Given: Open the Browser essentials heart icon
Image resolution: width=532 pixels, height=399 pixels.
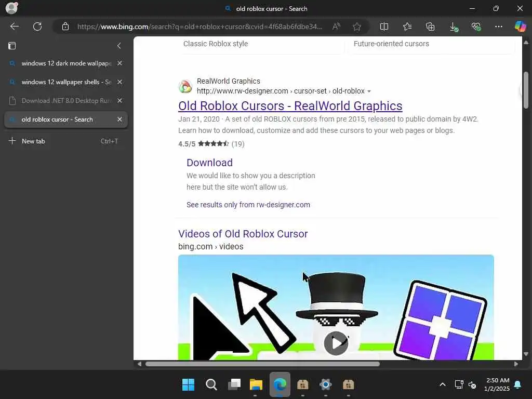Looking at the screenshot, I should pyautogui.click(x=476, y=26).
